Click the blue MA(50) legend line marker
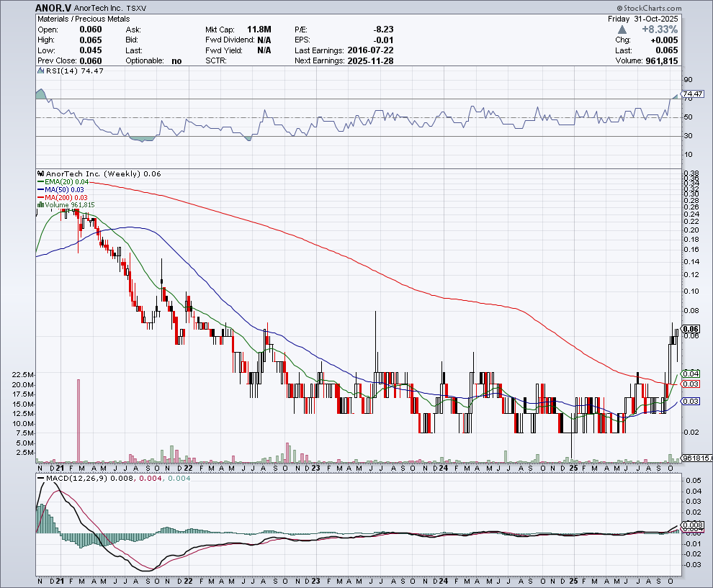 [x=40, y=189]
